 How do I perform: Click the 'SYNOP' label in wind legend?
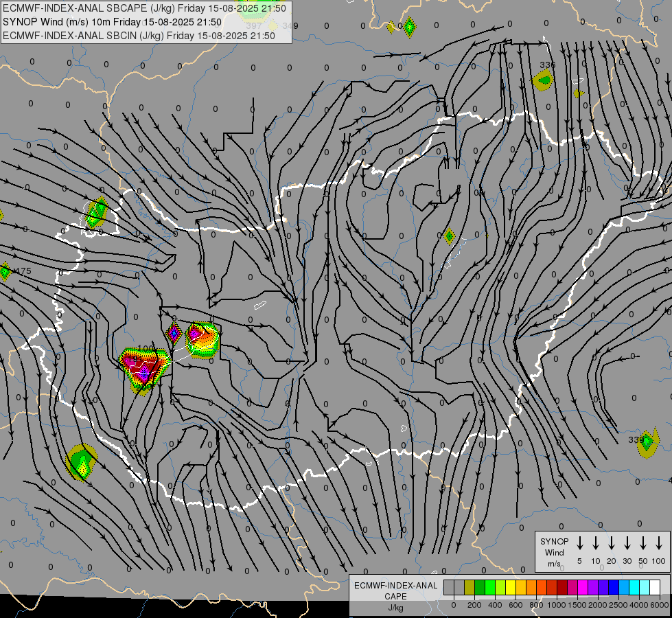click(x=554, y=541)
